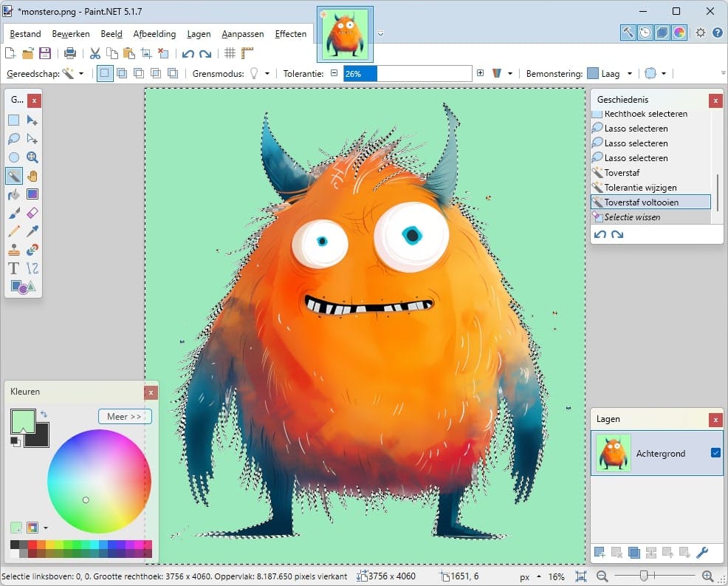The image size is (728, 586).
Task: Select the Tolerantie wijzigen history entry
Action: [x=639, y=188]
